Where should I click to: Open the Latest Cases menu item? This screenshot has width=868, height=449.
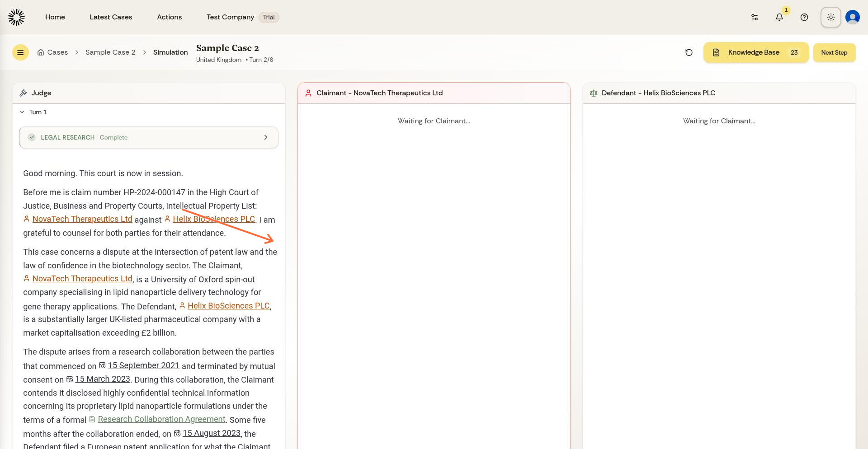[x=111, y=17]
